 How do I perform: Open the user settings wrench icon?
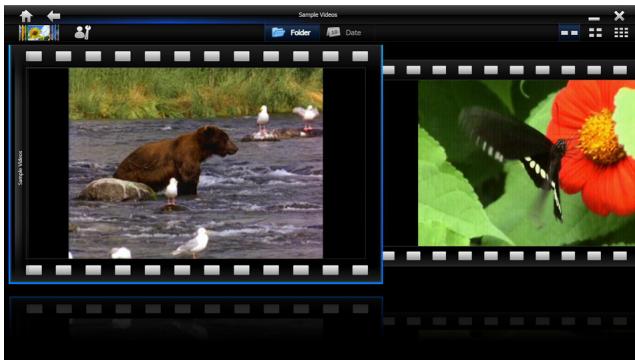click(x=83, y=32)
